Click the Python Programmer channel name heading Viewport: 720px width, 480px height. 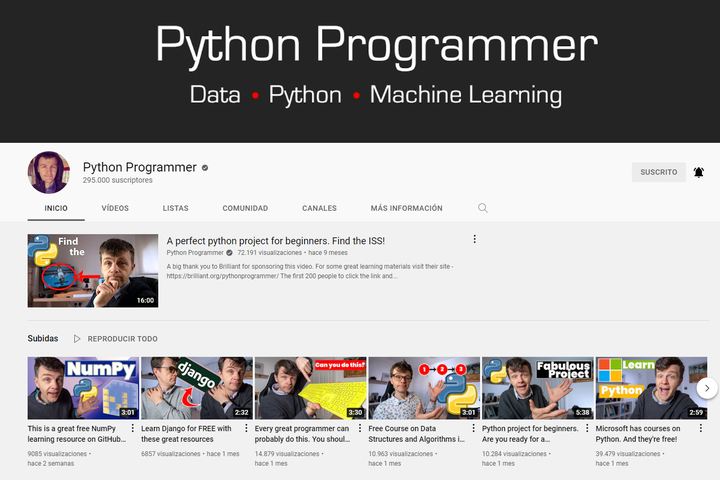coord(140,167)
